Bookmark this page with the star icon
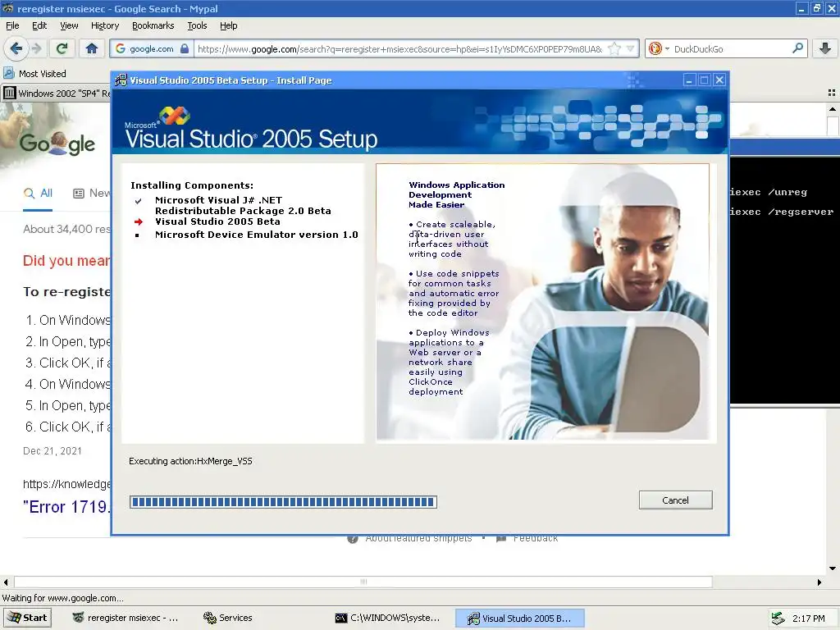 [614, 48]
